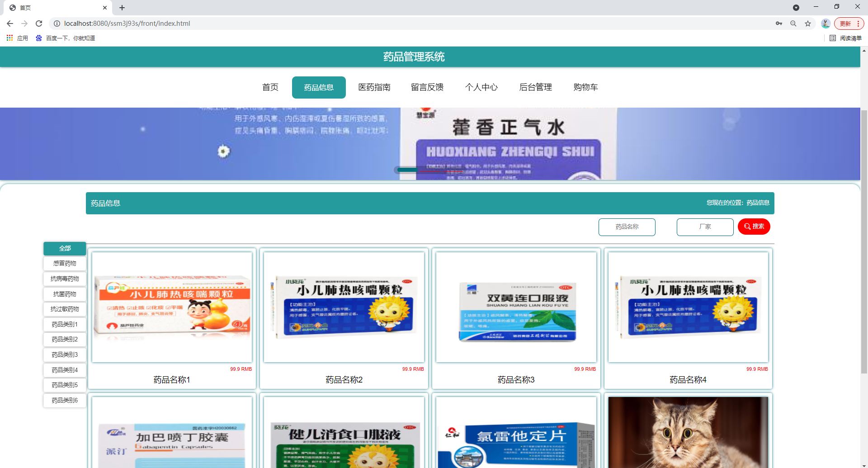Open the 氯雷他定片 product image
Screen dimensions: 868x468
[x=516, y=432]
